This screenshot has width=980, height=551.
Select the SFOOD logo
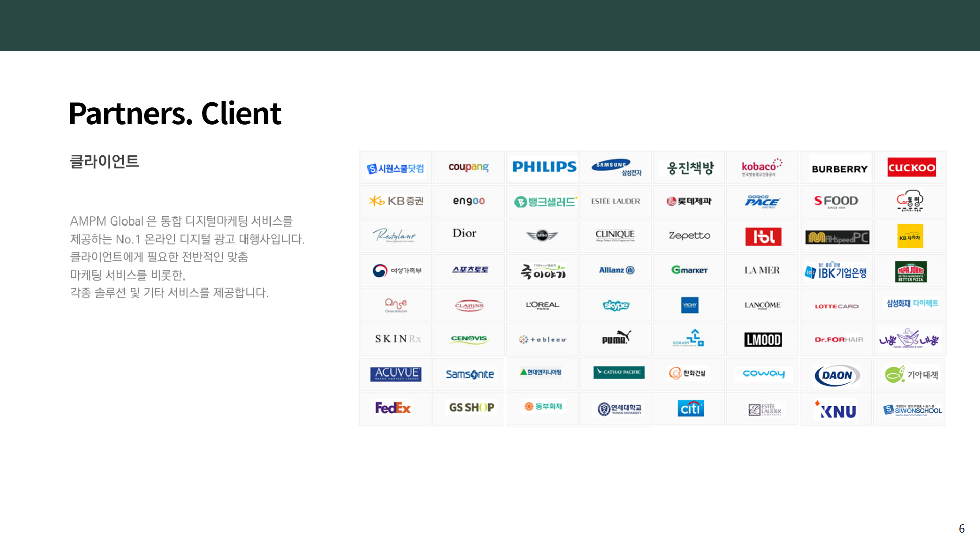point(836,202)
